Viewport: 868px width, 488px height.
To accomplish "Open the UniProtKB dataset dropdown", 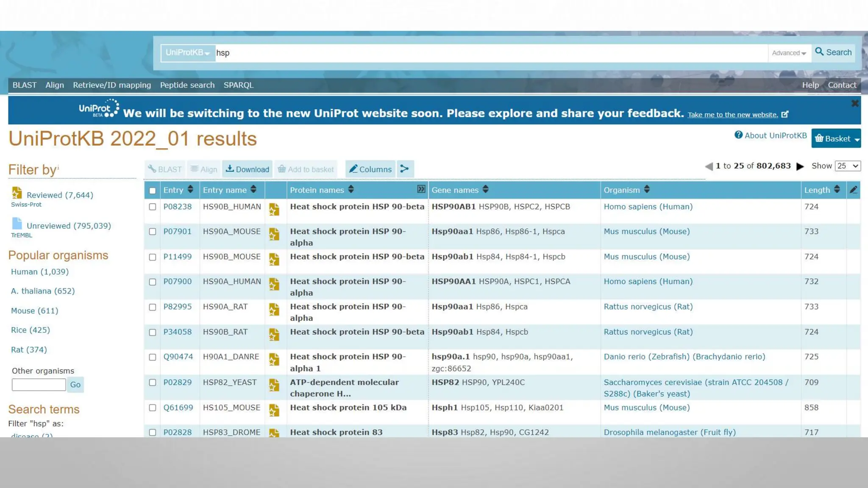I will [188, 53].
